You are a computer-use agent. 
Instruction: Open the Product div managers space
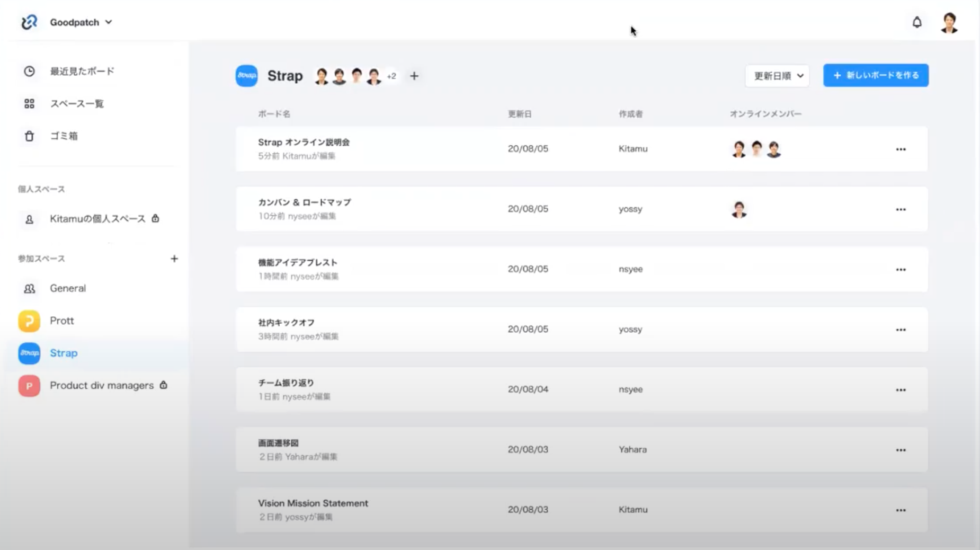(102, 385)
